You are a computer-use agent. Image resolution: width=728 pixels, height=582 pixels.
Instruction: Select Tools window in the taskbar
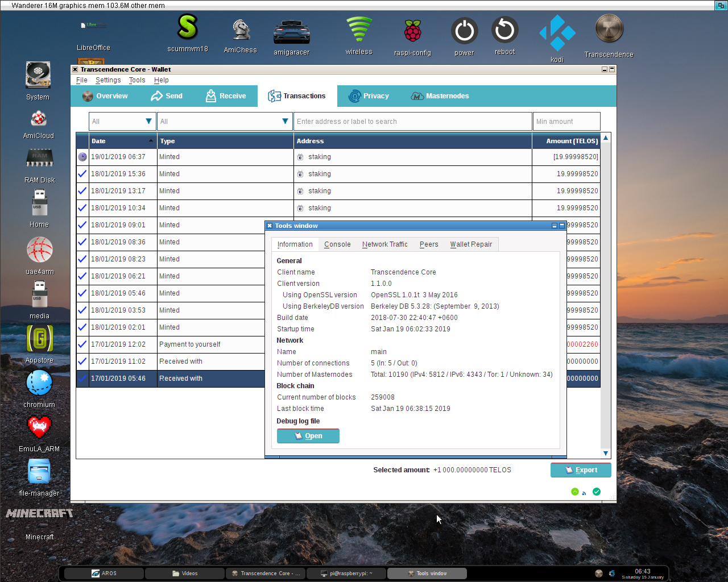[x=427, y=573]
